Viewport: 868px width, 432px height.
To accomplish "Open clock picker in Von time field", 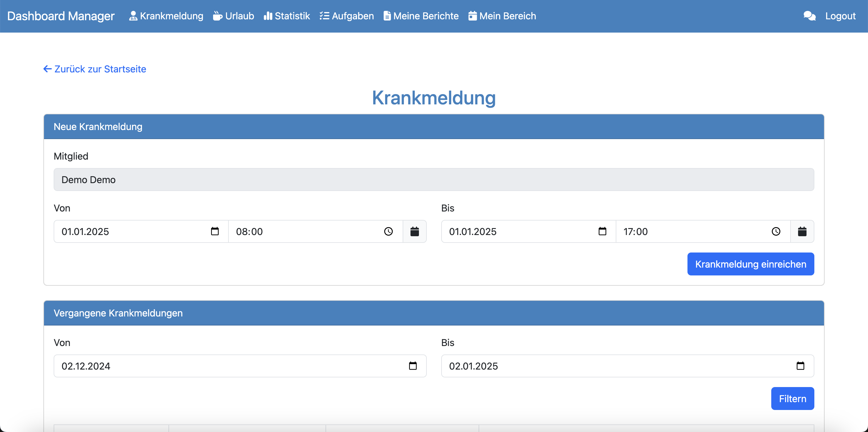I will [x=388, y=231].
